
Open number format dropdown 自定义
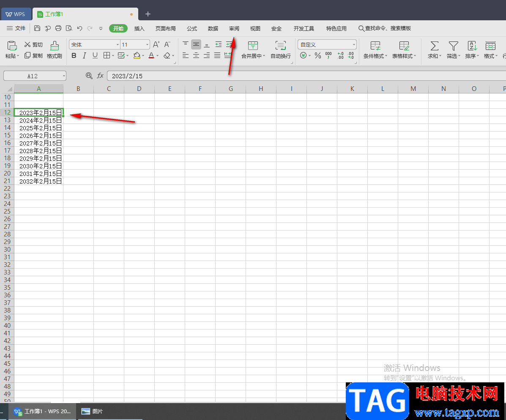tap(354, 44)
